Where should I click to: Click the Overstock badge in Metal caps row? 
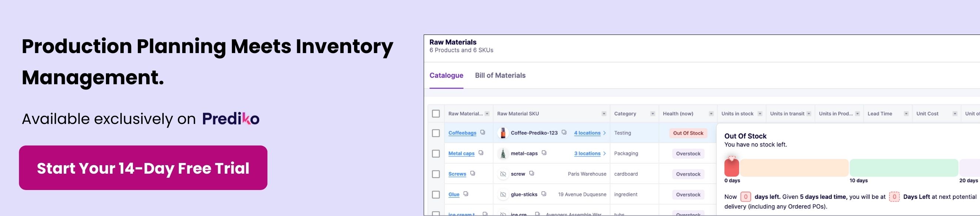688,154
